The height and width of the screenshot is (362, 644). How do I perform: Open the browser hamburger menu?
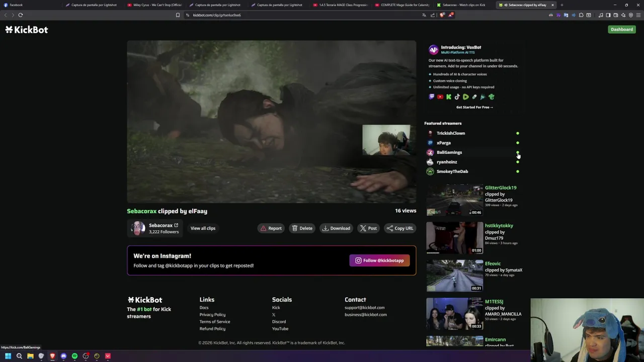pyautogui.click(x=638, y=15)
